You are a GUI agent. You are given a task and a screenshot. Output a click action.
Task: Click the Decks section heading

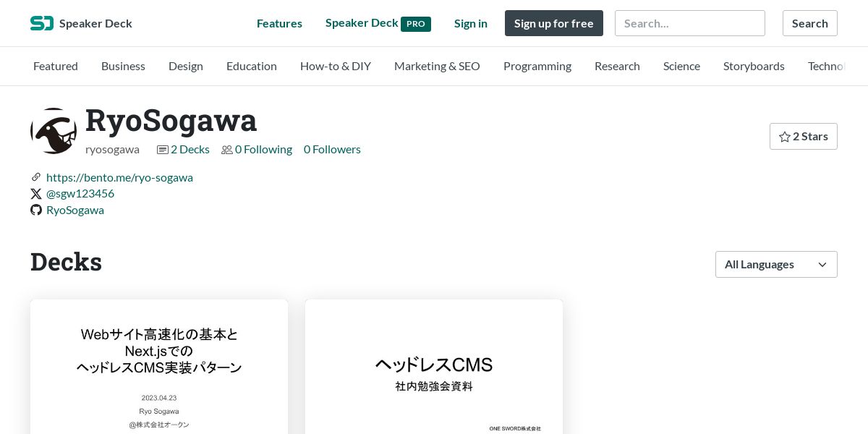click(x=66, y=262)
